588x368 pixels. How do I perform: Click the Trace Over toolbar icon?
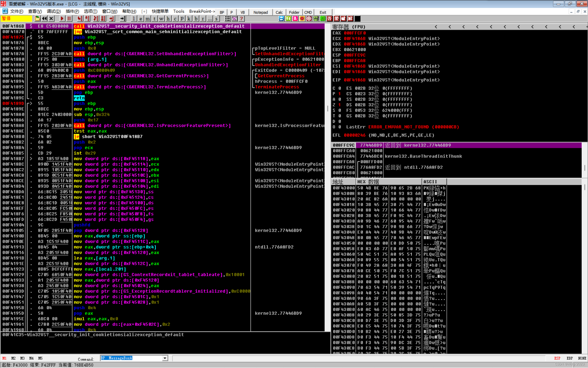tap(103, 18)
